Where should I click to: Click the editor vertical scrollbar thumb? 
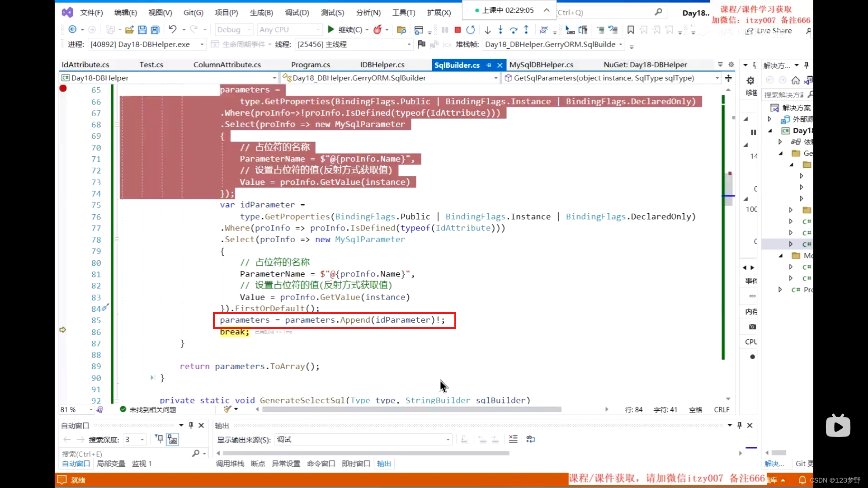pos(728,189)
